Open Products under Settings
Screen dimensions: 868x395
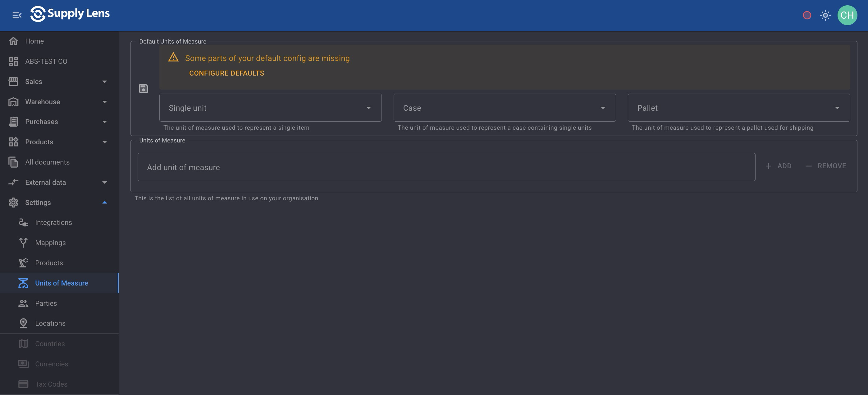pos(59,263)
